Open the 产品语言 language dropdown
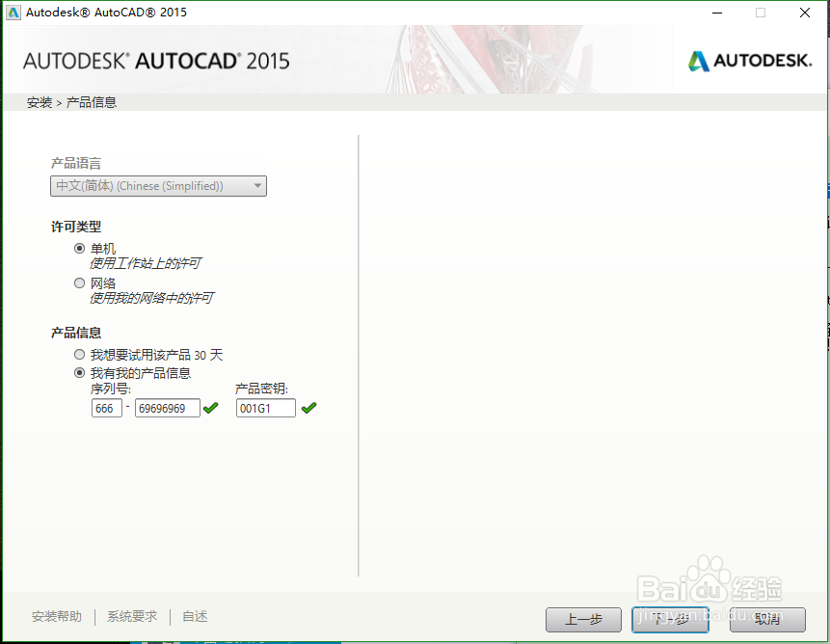 [158, 186]
